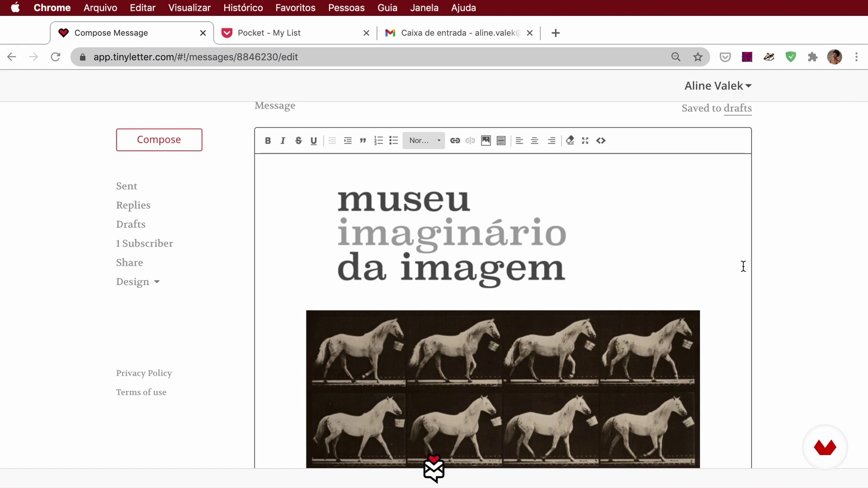Open a new browser tab
Screen dimensions: 868x488
pos(556,33)
